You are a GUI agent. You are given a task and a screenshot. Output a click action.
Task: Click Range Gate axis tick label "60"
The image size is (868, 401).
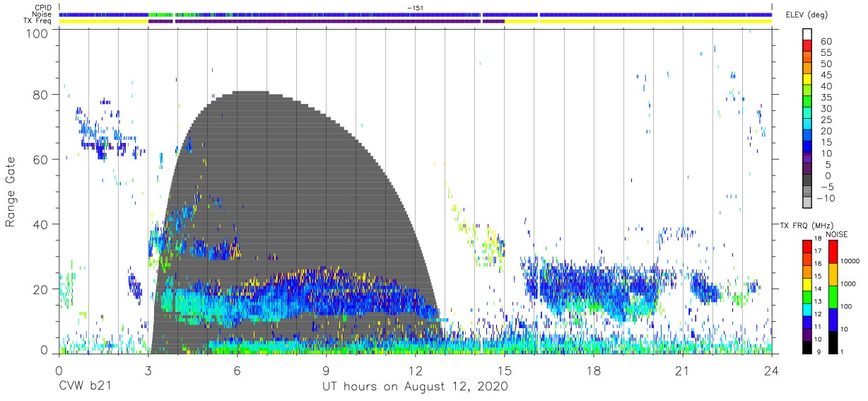[42, 159]
